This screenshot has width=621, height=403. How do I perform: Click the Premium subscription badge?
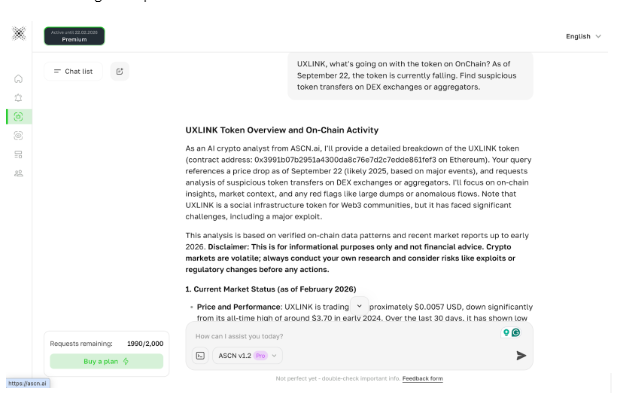coord(75,36)
